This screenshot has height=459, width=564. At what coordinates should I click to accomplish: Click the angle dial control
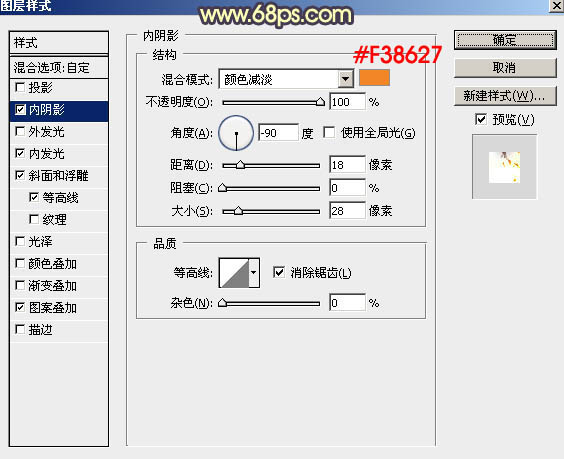(x=236, y=133)
